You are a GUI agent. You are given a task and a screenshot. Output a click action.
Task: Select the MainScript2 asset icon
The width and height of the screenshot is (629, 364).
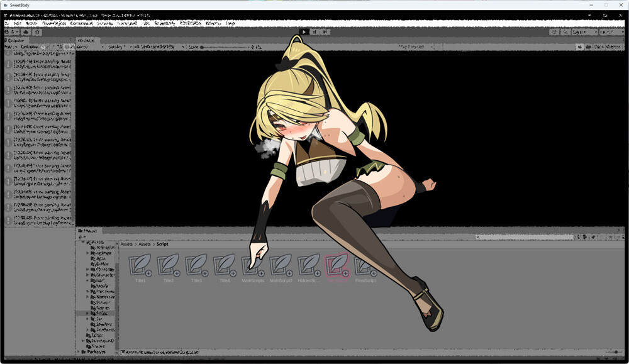[x=281, y=267]
